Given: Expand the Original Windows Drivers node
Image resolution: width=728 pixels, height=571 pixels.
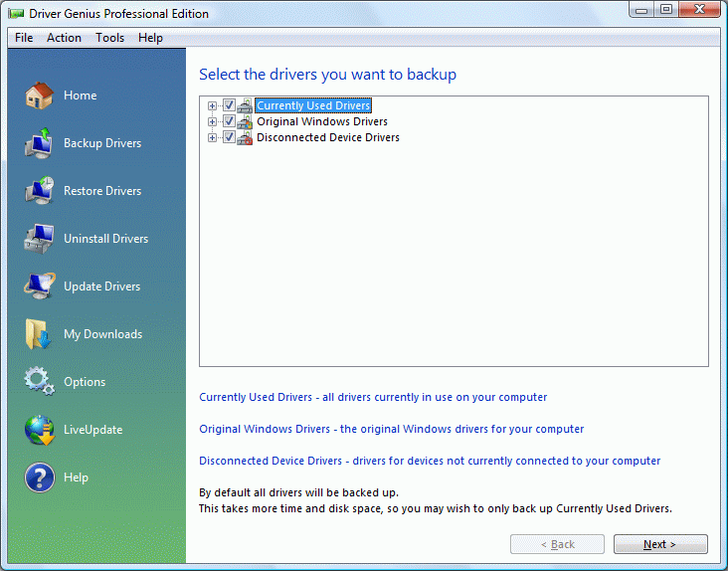Looking at the screenshot, I should 212,121.
